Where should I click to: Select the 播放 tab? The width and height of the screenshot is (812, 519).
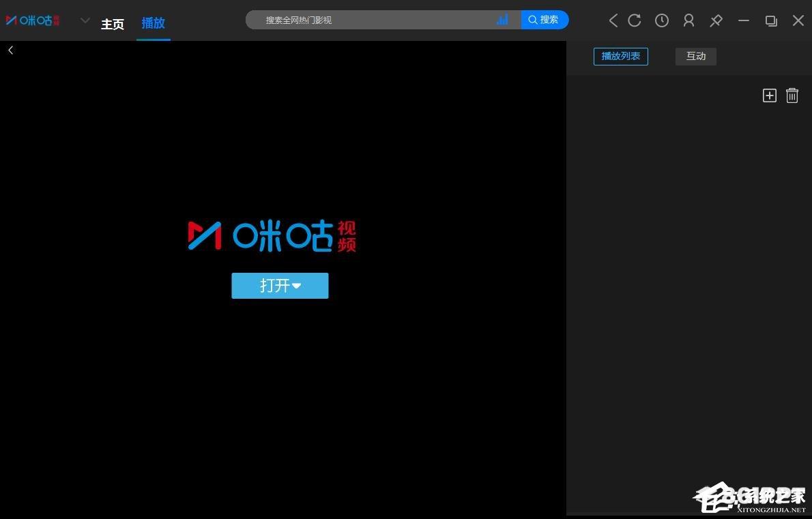pos(154,23)
